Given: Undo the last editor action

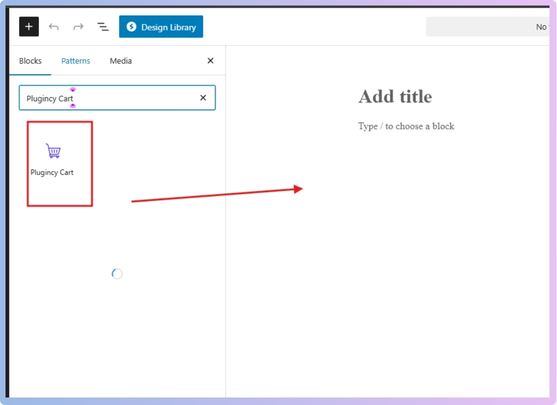Looking at the screenshot, I should coord(54,27).
